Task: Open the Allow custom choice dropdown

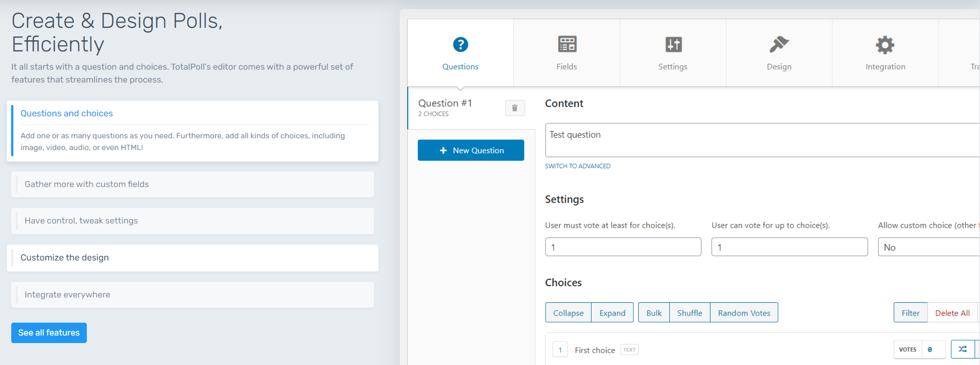Action: coord(929,247)
